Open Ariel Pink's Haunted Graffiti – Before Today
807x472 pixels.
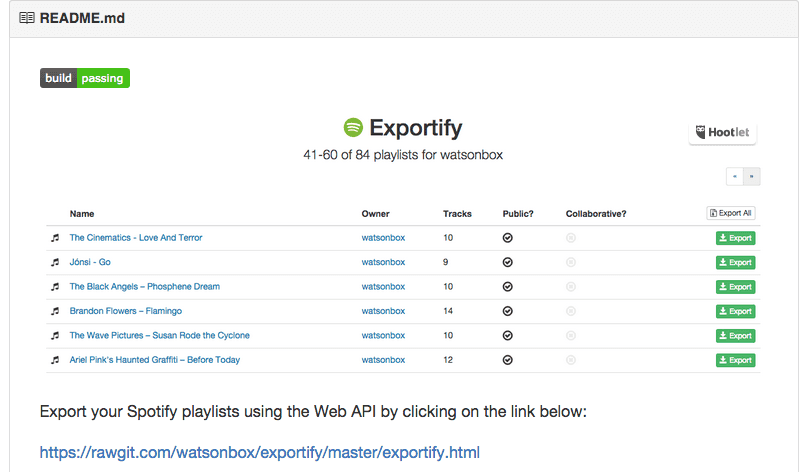(155, 360)
